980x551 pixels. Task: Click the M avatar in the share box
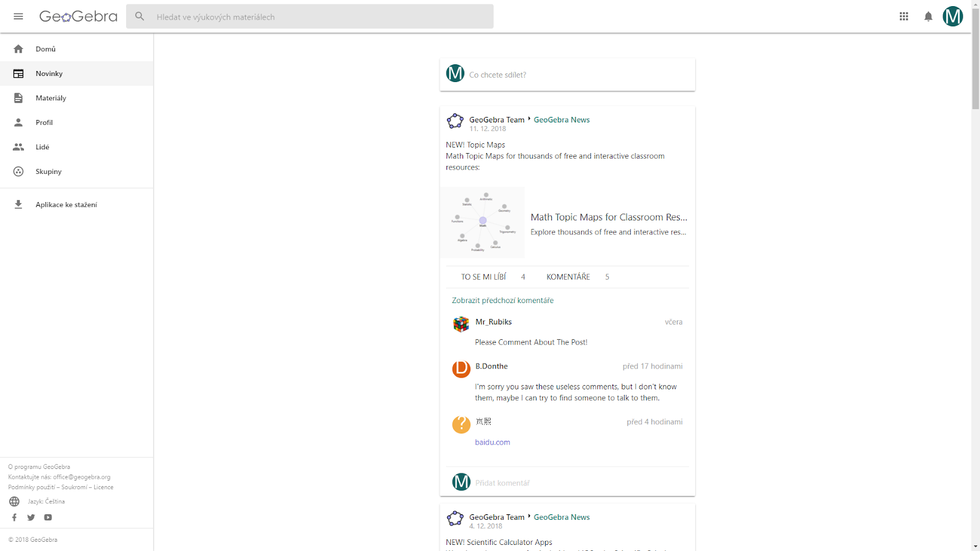click(x=455, y=73)
